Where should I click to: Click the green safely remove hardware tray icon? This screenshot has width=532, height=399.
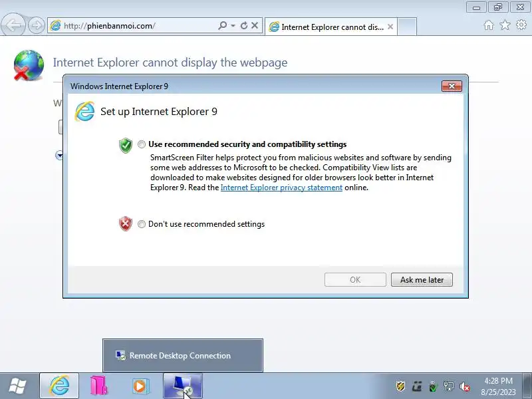coord(433,386)
